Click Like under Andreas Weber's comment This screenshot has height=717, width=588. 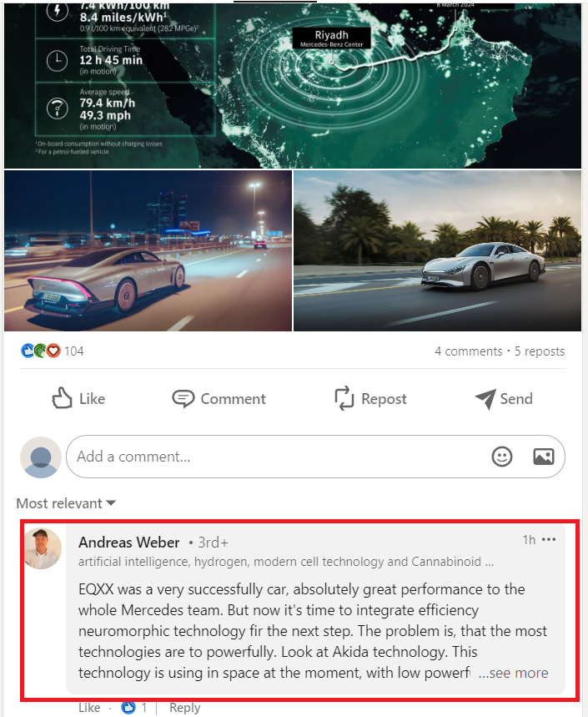pyautogui.click(x=89, y=708)
